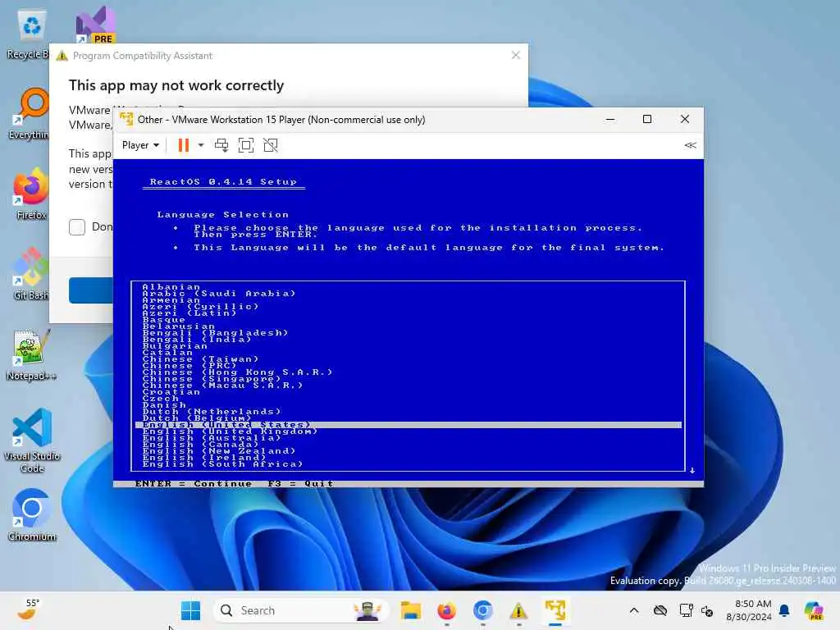Image resolution: width=840 pixels, height=630 pixels.
Task: Pause the virtual machine
Action: (x=183, y=145)
